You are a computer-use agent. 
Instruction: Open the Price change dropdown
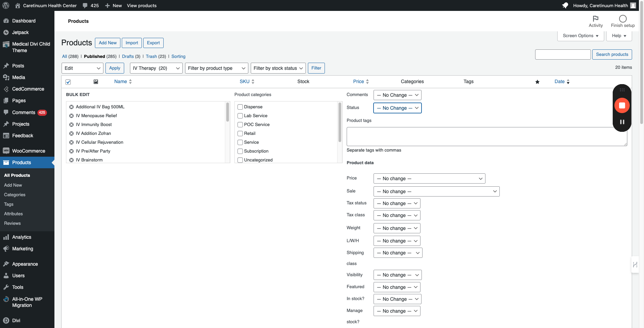[x=429, y=178]
